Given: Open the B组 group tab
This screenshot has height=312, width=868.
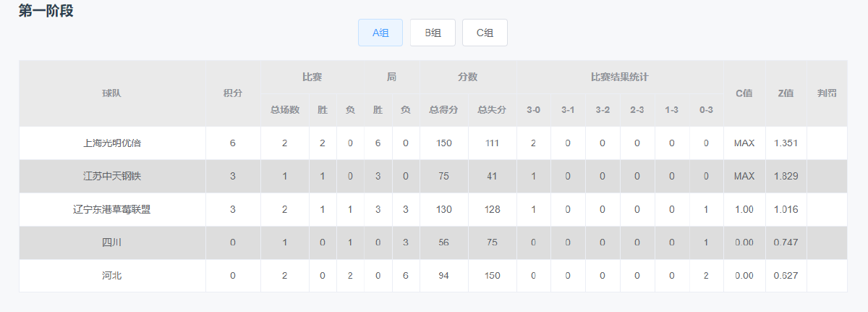Looking at the screenshot, I should (433, 33).
